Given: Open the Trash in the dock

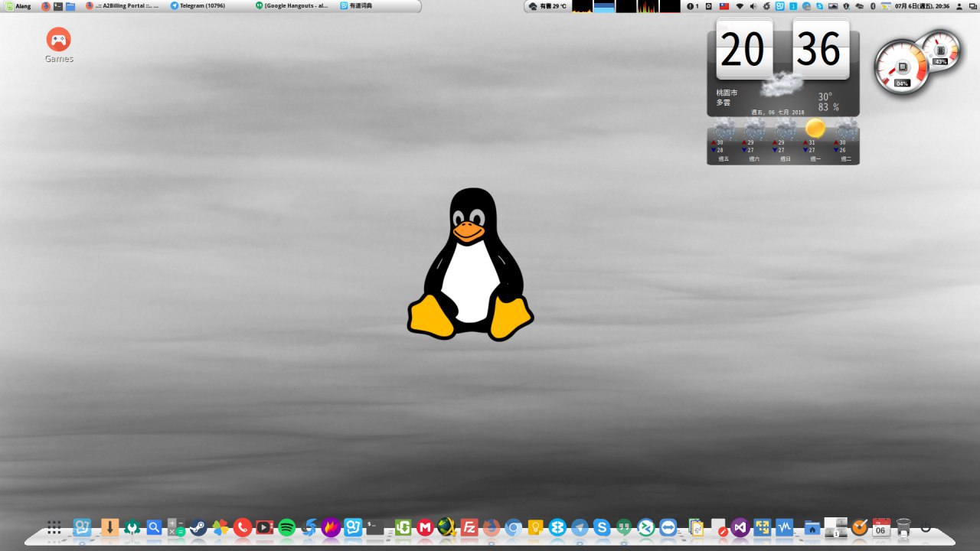Looking at the screenshot, I should pos(903,527).
